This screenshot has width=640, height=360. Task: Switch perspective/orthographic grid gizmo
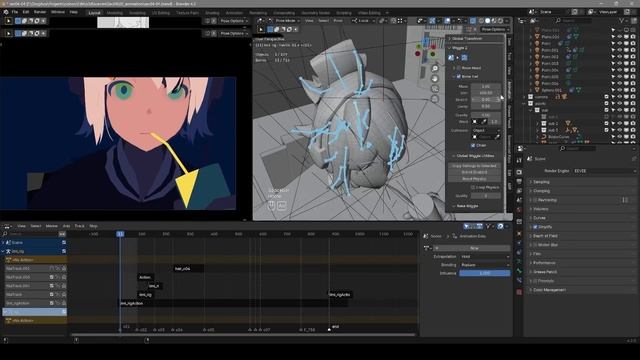pos(435,99)
